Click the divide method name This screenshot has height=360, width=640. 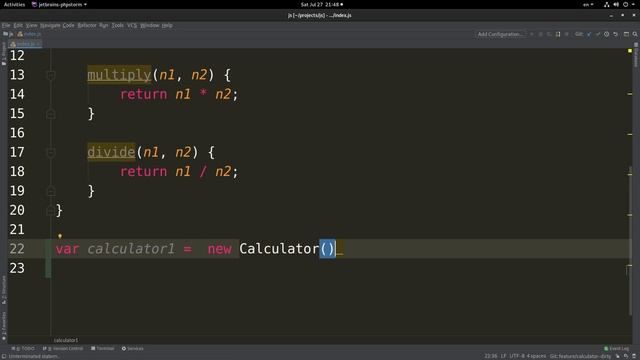tap(111, 152)
